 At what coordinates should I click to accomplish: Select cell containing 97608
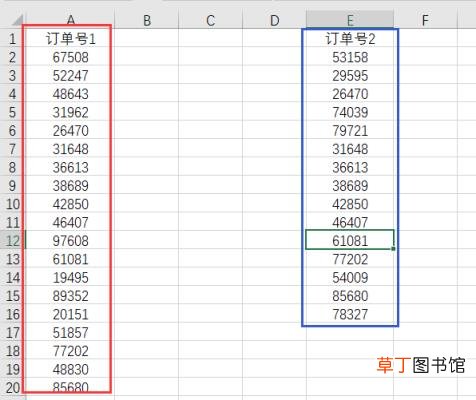(70, 240)
